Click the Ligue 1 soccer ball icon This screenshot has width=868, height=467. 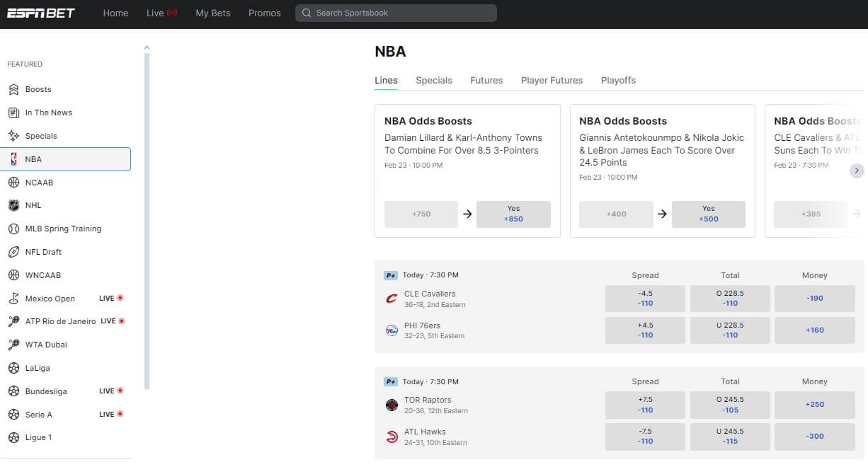coord(13,437)
